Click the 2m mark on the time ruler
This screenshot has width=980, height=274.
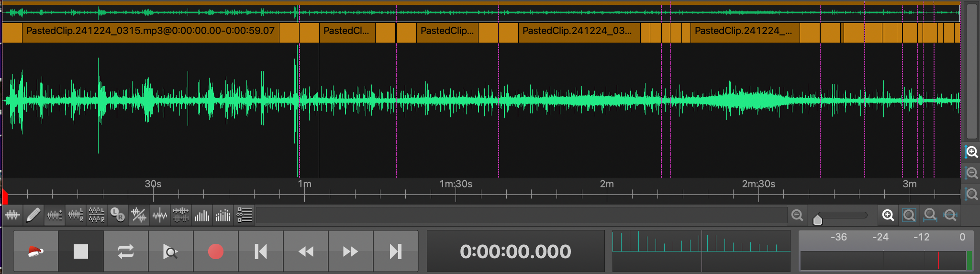[x=607, y=184]
